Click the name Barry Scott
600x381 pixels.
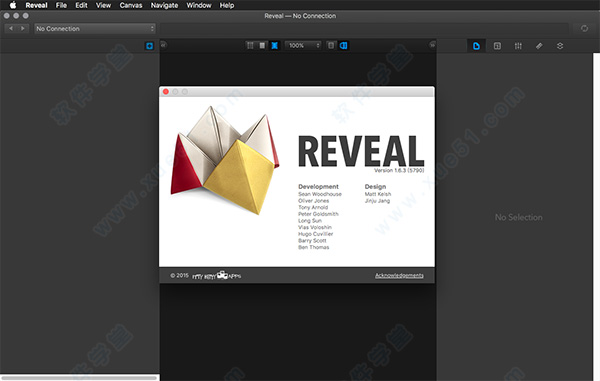pyautogui.click(x=312, y=241)
